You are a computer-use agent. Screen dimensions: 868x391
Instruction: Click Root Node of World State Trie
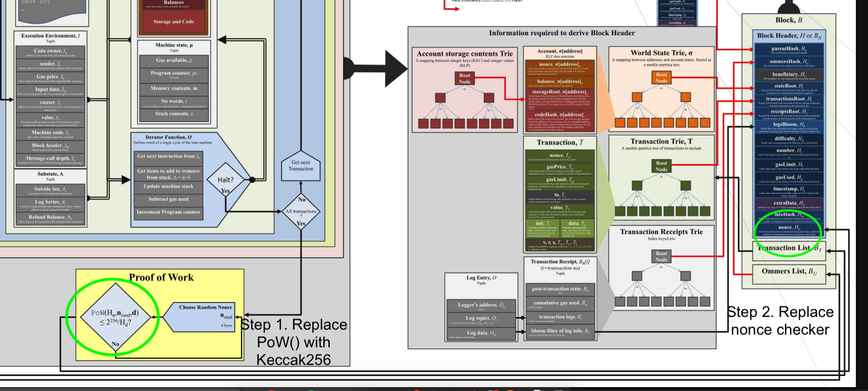point(661,78)
